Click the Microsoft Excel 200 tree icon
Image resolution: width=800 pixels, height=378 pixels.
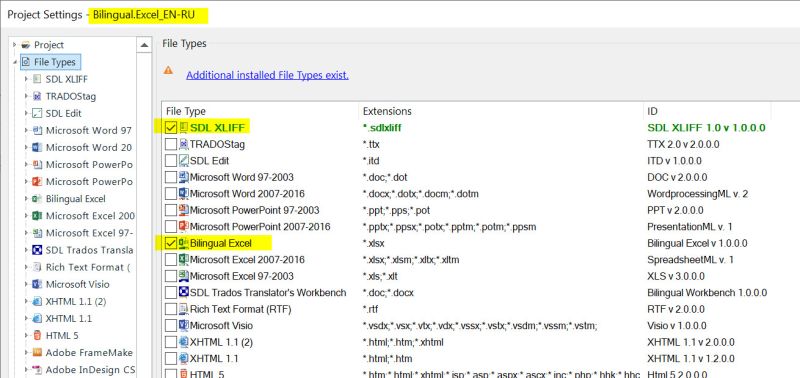(x=37, y=216)
